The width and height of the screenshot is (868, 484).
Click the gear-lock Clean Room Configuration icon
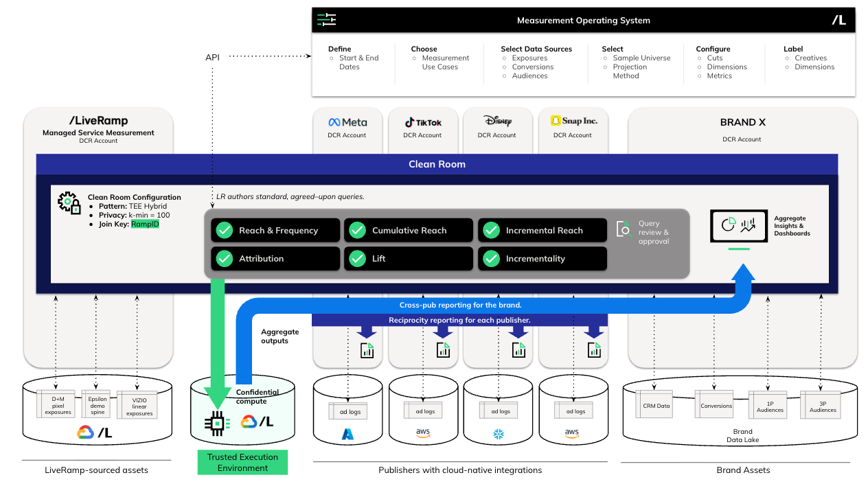coord(69,203)
